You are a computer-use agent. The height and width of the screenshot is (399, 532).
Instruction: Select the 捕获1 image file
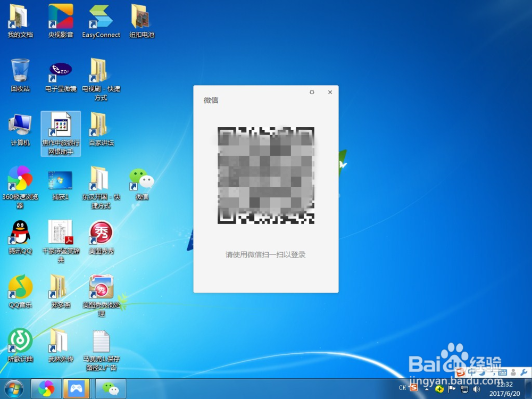[x=61, y=185]
